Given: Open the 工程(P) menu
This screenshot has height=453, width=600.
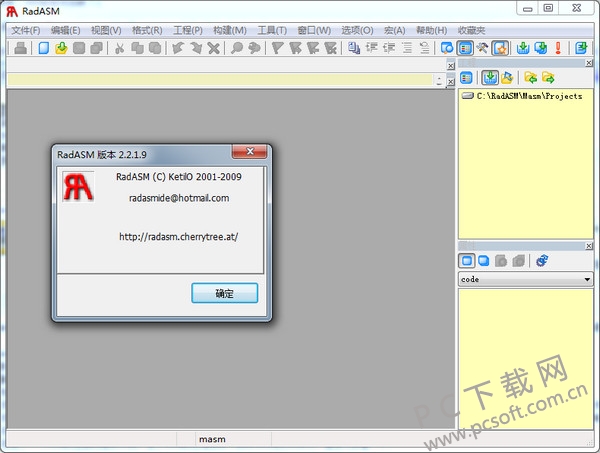Looking at the screenshot, I should pyautogui.click(x=188, y=30).
